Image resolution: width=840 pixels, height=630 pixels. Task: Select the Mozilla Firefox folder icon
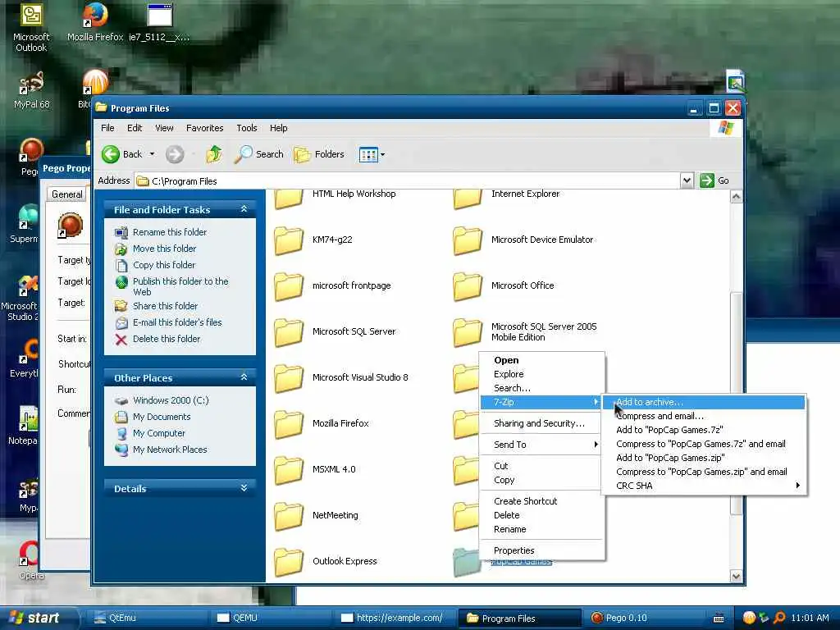tap(289, 424)
